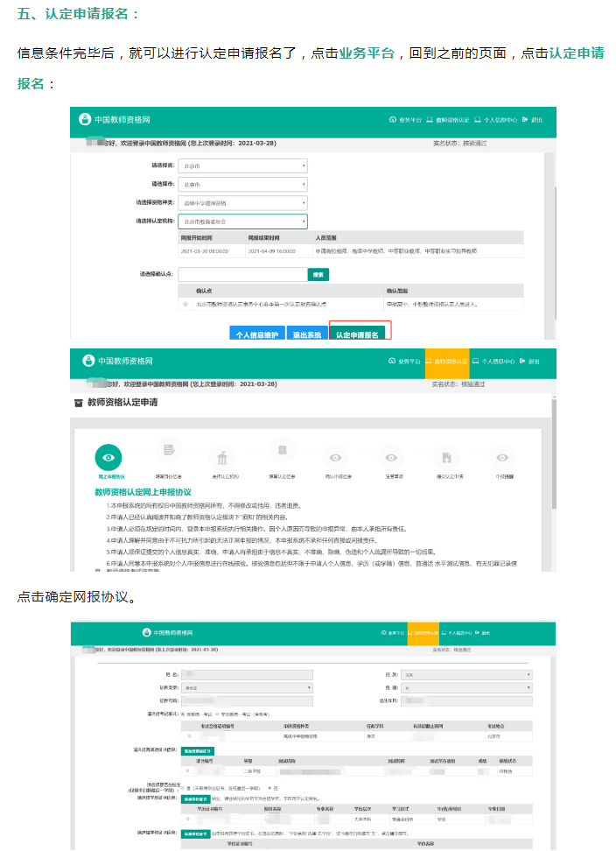Select 是 for the 是否在校生 question
Image resolution: width=616 pixels, height=851 pixels.
(x=183, y=788)
